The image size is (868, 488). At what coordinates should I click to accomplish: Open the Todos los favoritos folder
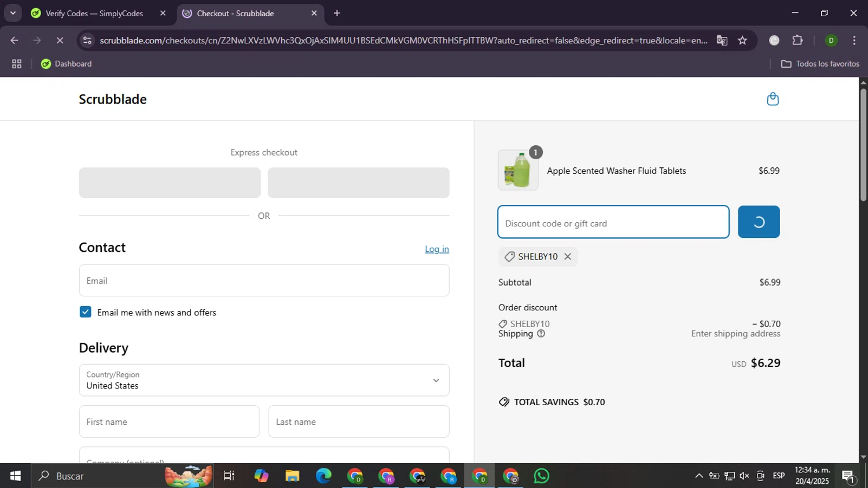[820, 64]
